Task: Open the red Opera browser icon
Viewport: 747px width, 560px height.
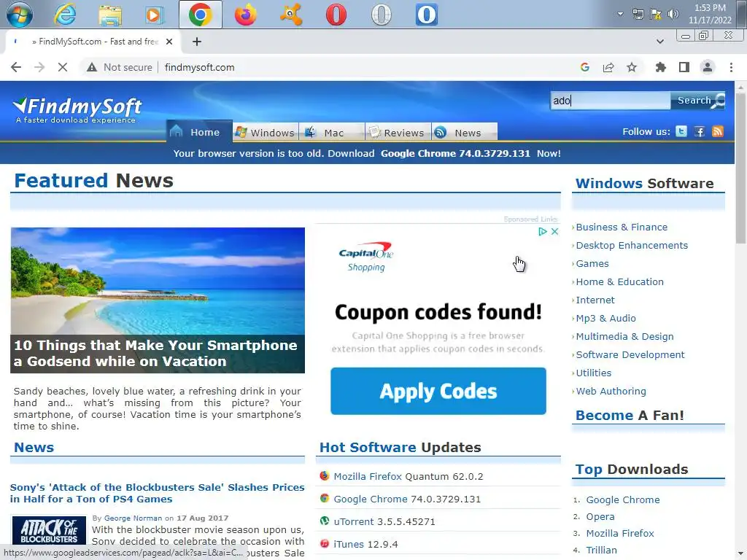Action: tap(336, 15)
